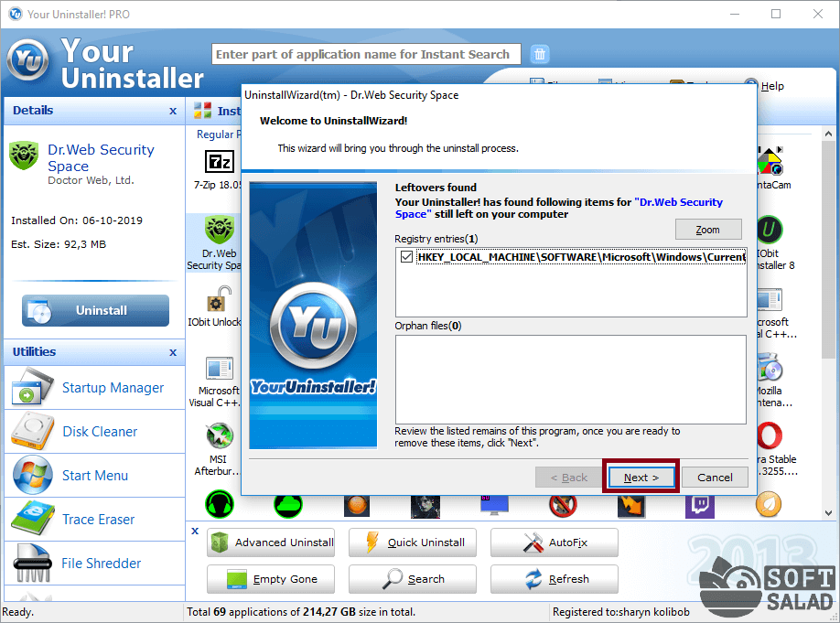The height and width of the screenshot is (623, 840).
Task: Uncheck the HKEY_LOCAL_MACHINE registry entry checkbox
Action: 406,258
